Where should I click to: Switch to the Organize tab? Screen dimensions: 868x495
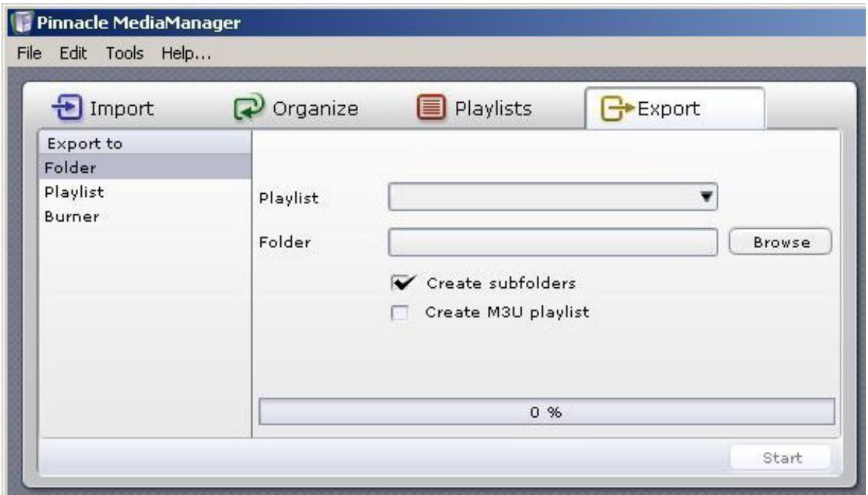coord(296,108)
